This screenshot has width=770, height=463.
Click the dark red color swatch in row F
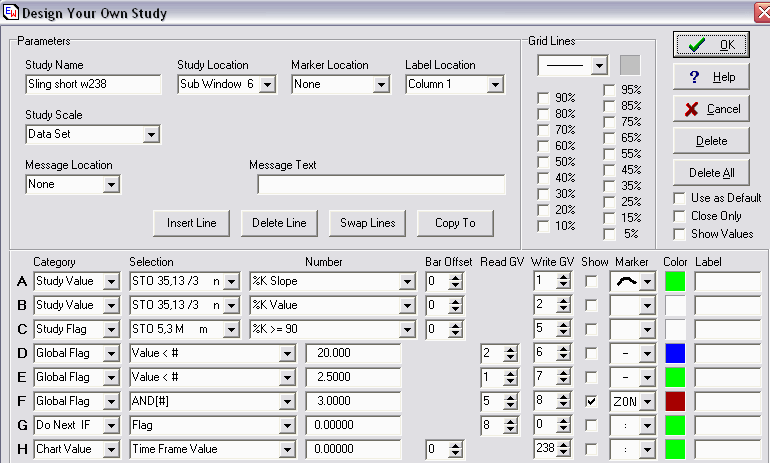[x=675, y=402]
